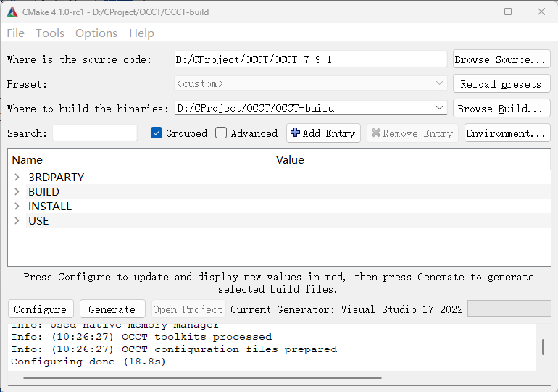The height and width of the screenshot is (392, 558).
Task: Open the Environment dialog button
Action: point(507,133)
